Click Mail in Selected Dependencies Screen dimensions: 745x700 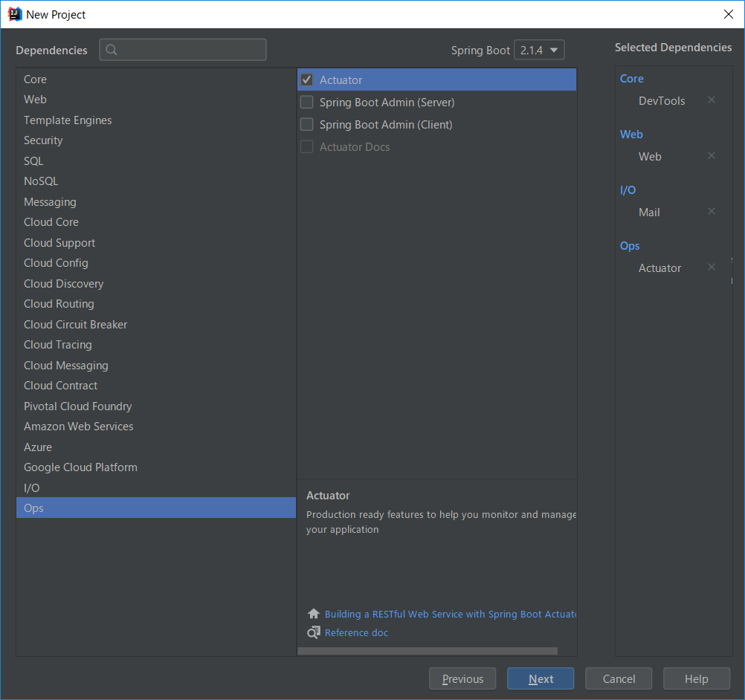point(649,213)
